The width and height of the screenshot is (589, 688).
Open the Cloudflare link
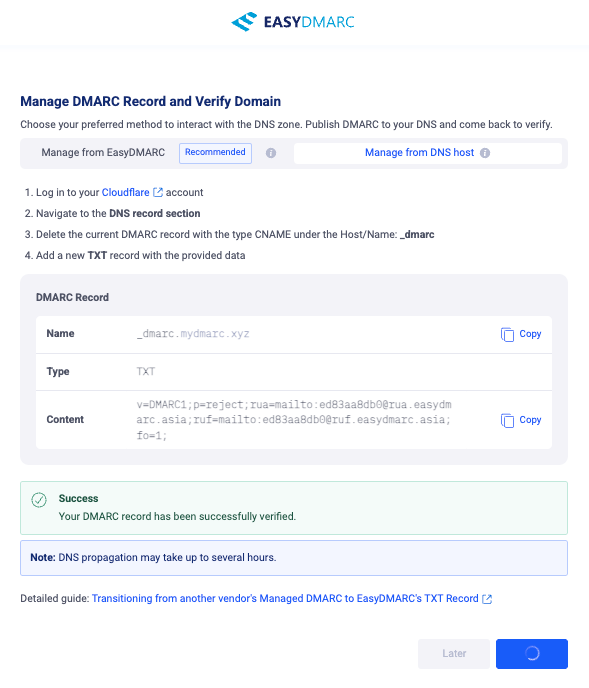(126, 192)
